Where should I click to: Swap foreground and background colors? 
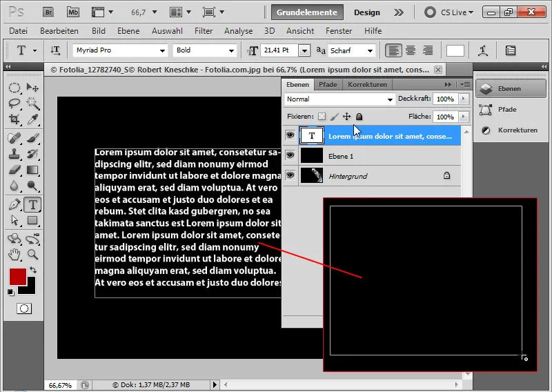click(32, 270)
